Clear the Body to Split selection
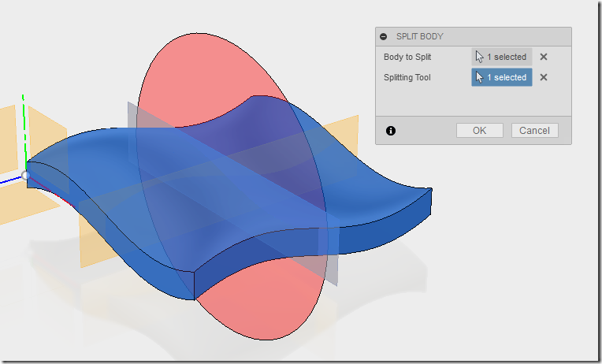 click(x=543, y=57)
